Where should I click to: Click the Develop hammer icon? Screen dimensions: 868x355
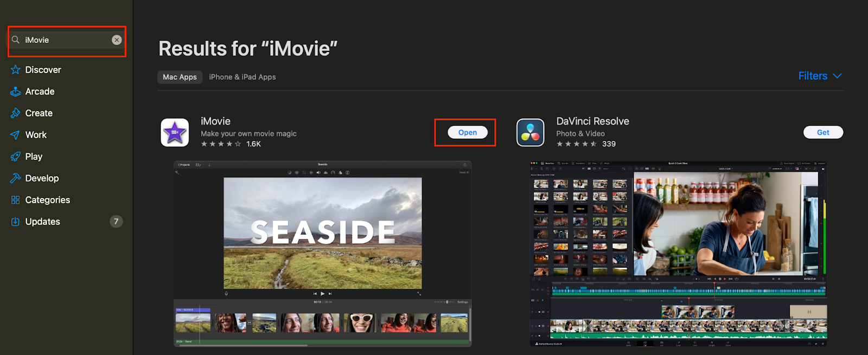point(15,178)
